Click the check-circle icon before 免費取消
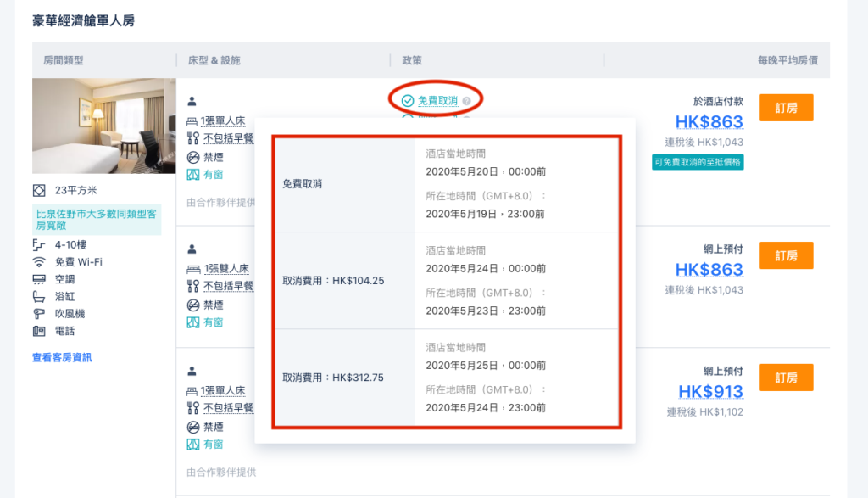This screenshot has width=868, height=498. [x=408, y=101]
